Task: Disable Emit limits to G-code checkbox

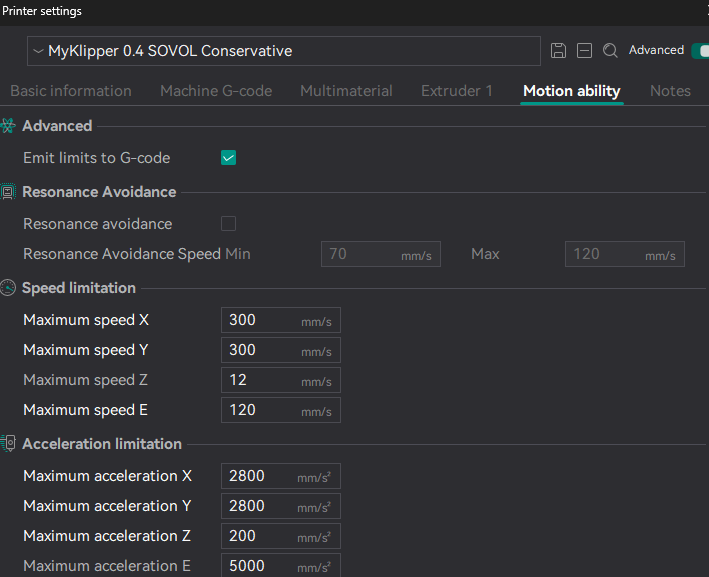Action: coord(229,158)
